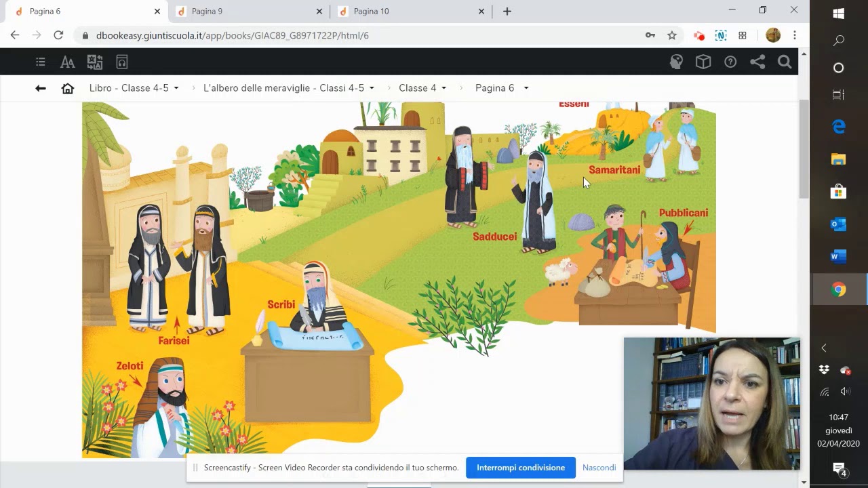868x488 pixels.
Task: Open the Classe 4 dropdown
Action: (422, 88)
